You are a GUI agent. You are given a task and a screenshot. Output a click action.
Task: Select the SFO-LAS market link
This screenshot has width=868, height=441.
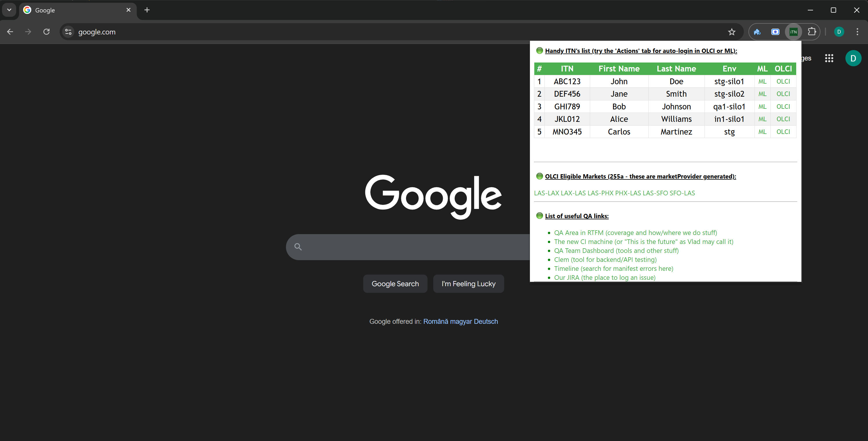pyautogui.click(x=682, y=193)
